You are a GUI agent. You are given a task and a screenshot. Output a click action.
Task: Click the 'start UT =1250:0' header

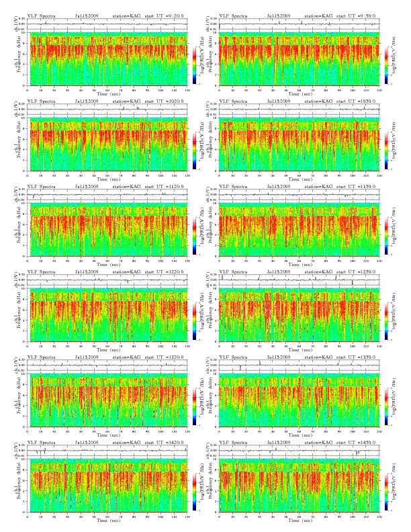click(x=356, y=272)
